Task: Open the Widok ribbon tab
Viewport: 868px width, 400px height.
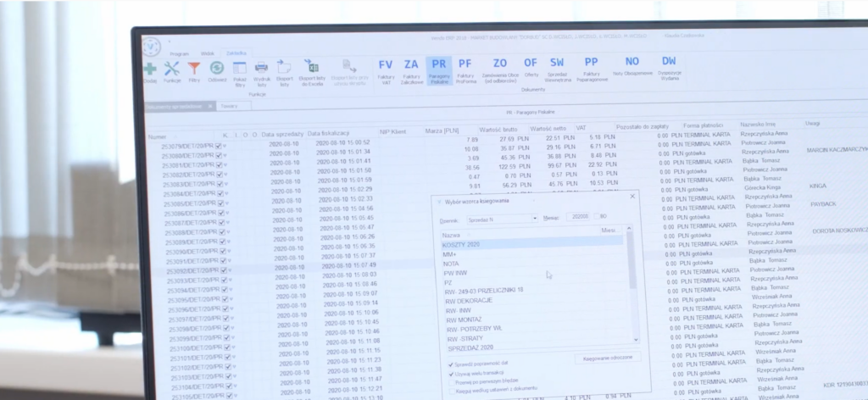Action: tap(208, 53)
